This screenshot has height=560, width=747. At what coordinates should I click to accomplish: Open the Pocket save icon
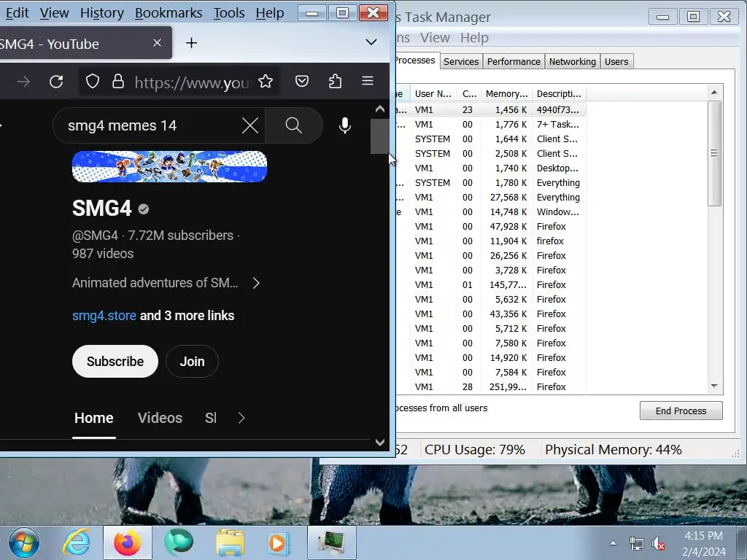[302, 82]
